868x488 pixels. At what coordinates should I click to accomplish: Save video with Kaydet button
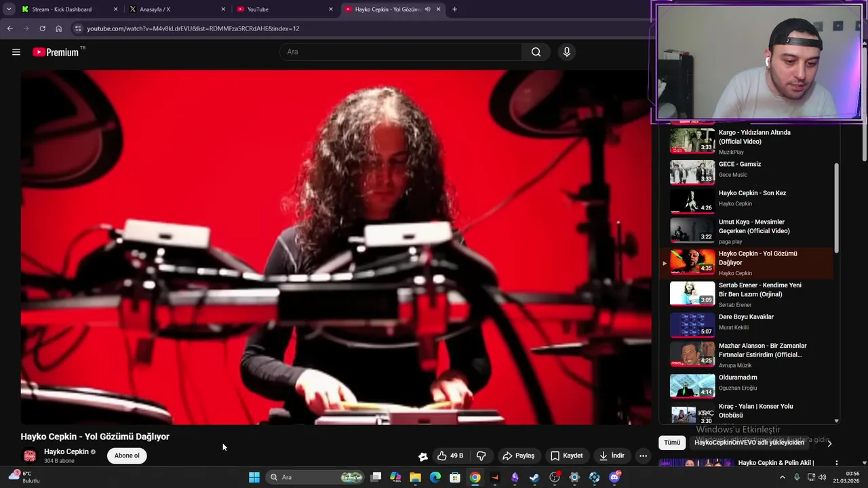click(x=566, y=455)
